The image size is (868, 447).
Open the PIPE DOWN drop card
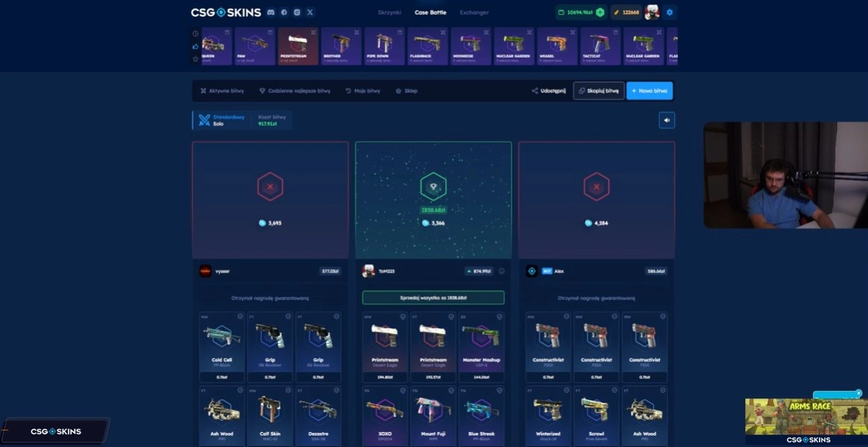(384, 46)
